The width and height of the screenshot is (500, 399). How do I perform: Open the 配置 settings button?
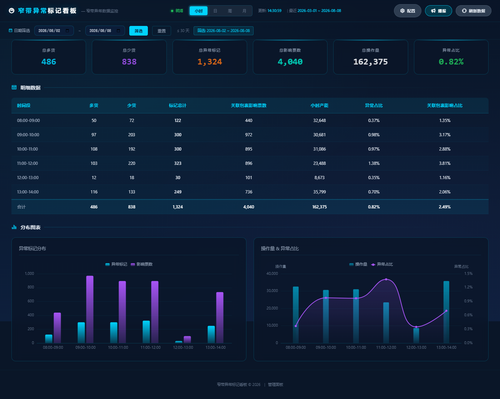407,11
